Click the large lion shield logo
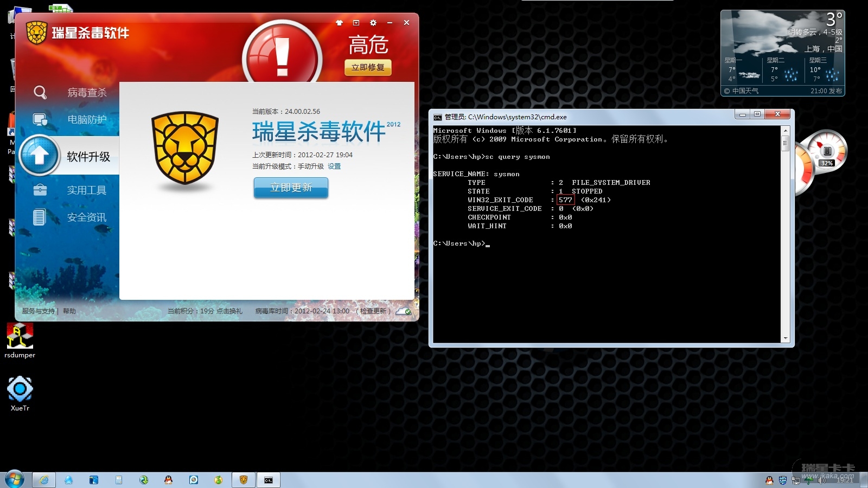This screenshot has height=488, width=868. 185,148
